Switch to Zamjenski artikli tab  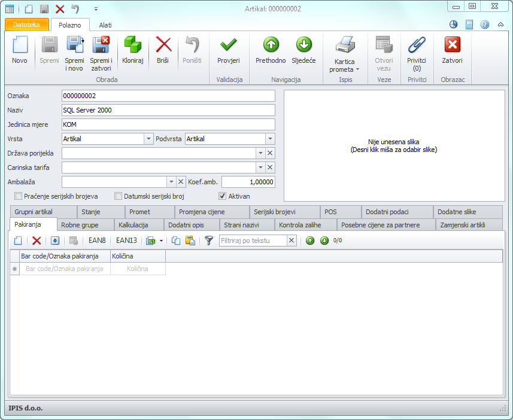(469, 225)
